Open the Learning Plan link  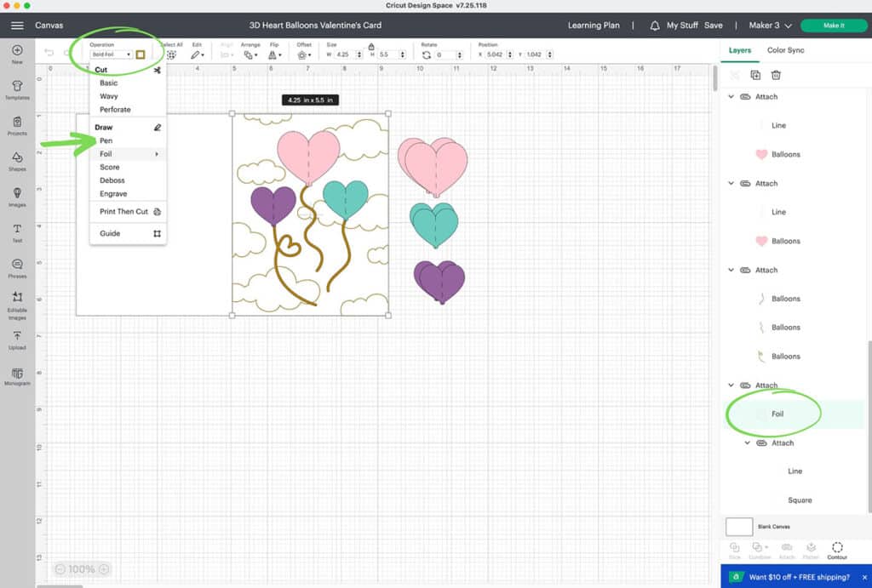coord(594,26)
